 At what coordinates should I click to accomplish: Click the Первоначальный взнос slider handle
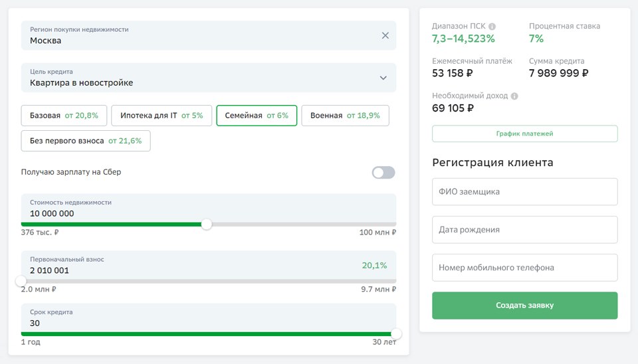pyautogui.click(x=21, y=281)
